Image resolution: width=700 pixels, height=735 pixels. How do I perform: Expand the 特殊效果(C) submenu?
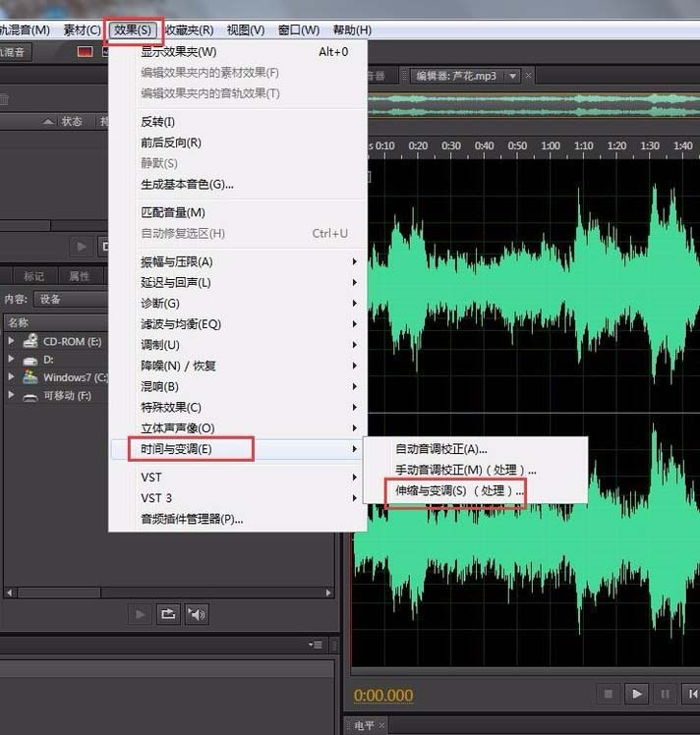pyautogui.click(x=238, y=408)
